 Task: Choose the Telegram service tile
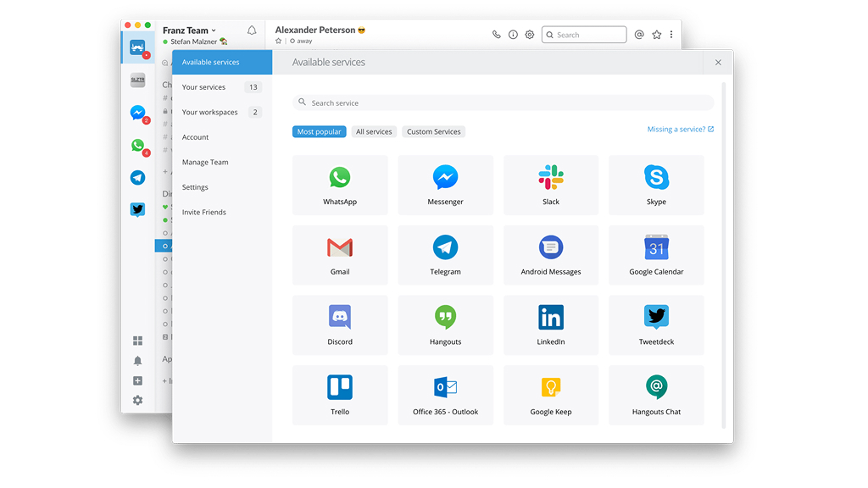(445, 254)
